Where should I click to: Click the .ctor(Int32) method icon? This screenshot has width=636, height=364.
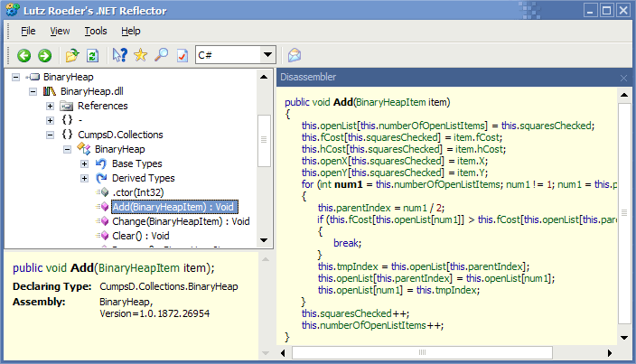click(x=103, y=192)
